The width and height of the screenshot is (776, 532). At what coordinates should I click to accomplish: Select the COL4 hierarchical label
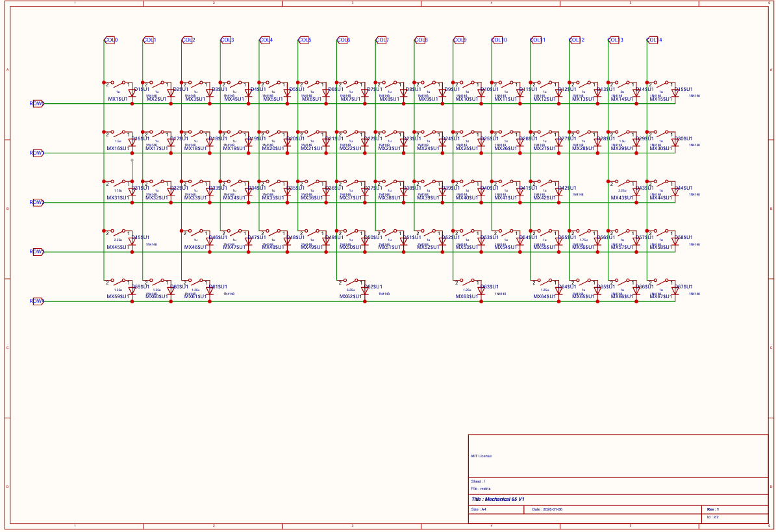(266, 40)
